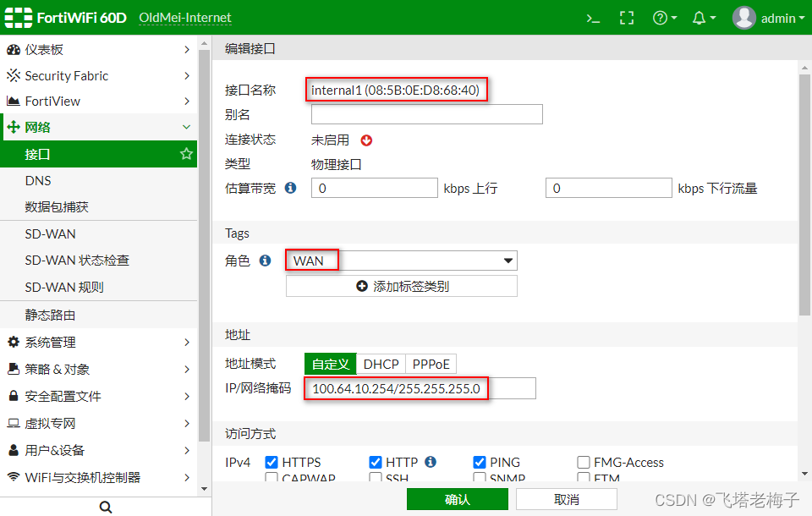Click the Security Fabric icon

pos(14,75)
